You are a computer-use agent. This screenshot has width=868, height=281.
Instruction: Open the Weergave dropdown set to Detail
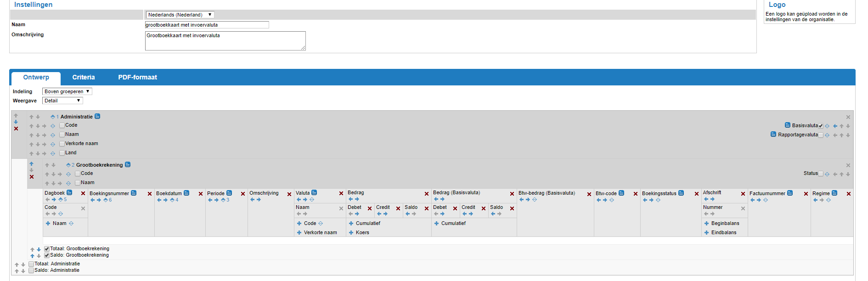pos(62,101)
